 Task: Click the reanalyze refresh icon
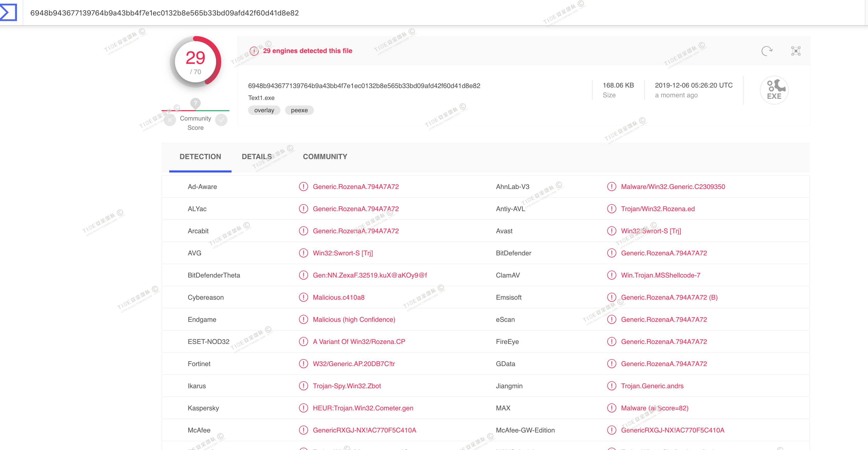pyautogui.click(x=766, y=51)
